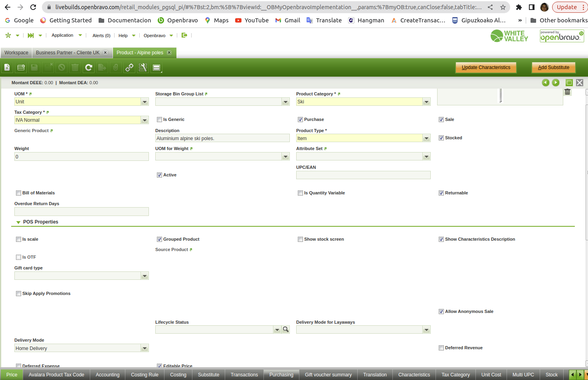588x380 pixels.
Task: Go to previous record with left arrow
Action: tap(545, 83)
